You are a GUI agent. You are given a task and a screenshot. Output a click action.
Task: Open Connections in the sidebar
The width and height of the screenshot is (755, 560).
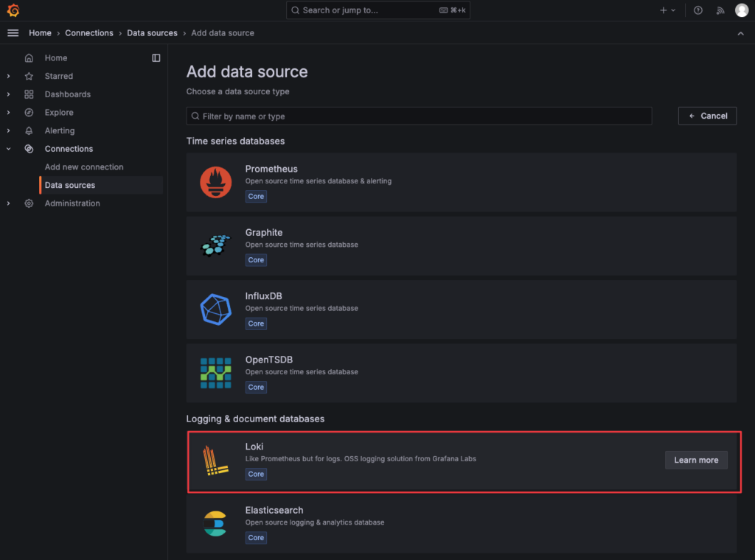point(69,149)
